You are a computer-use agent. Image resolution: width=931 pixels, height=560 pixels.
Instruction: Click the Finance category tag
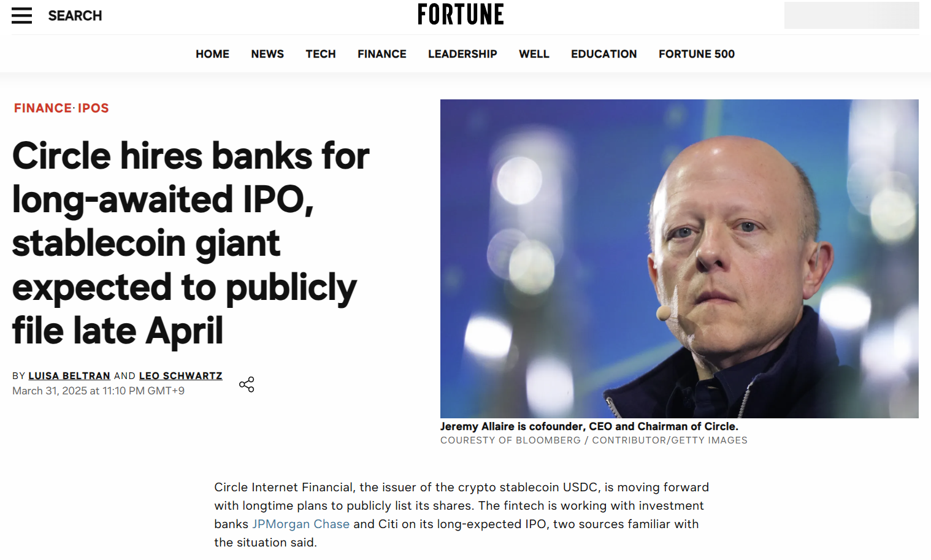click(x=43, y=108)
